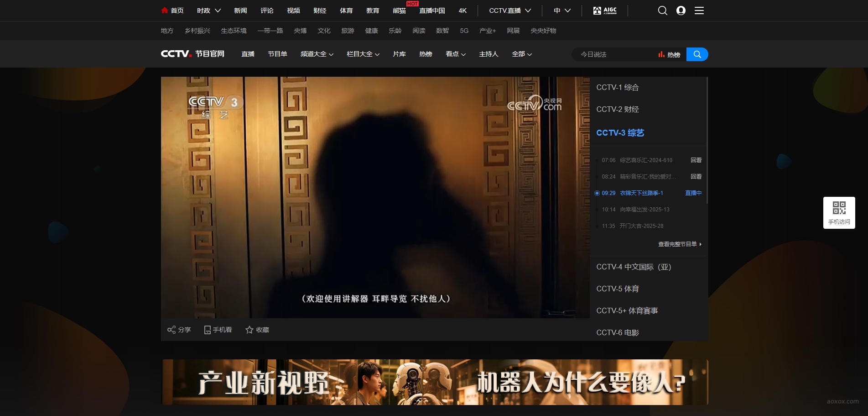This screenshot has width=868, height=416.
Task: Open site search with the magnifier icon
Action: coord(662,10)
